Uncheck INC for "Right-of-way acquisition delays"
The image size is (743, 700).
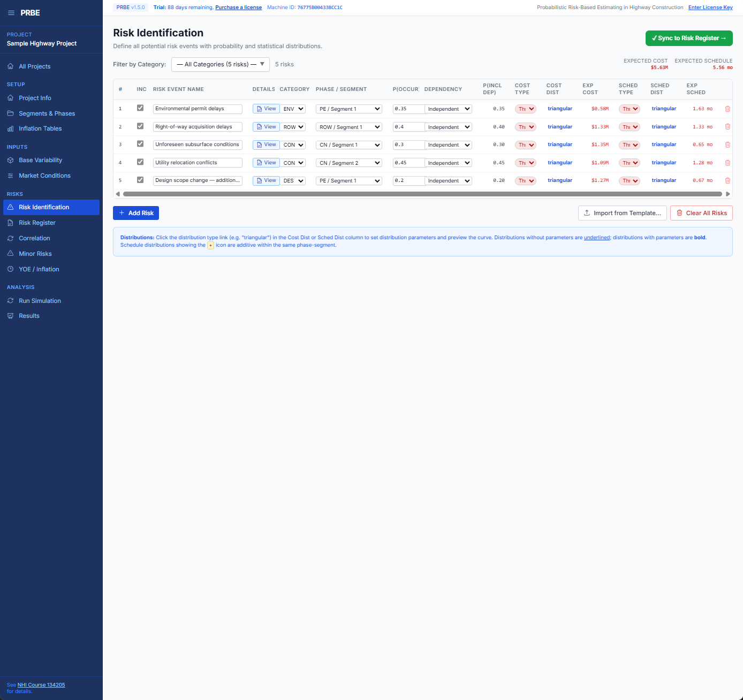coord(140,126)
